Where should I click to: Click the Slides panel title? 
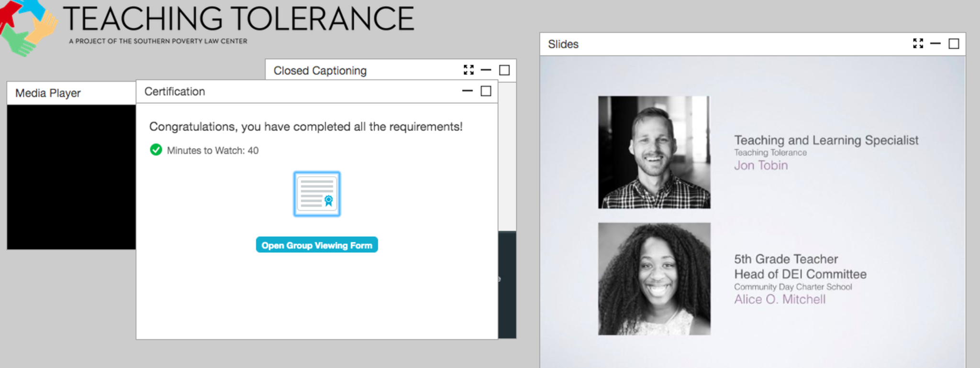[563, 44]
